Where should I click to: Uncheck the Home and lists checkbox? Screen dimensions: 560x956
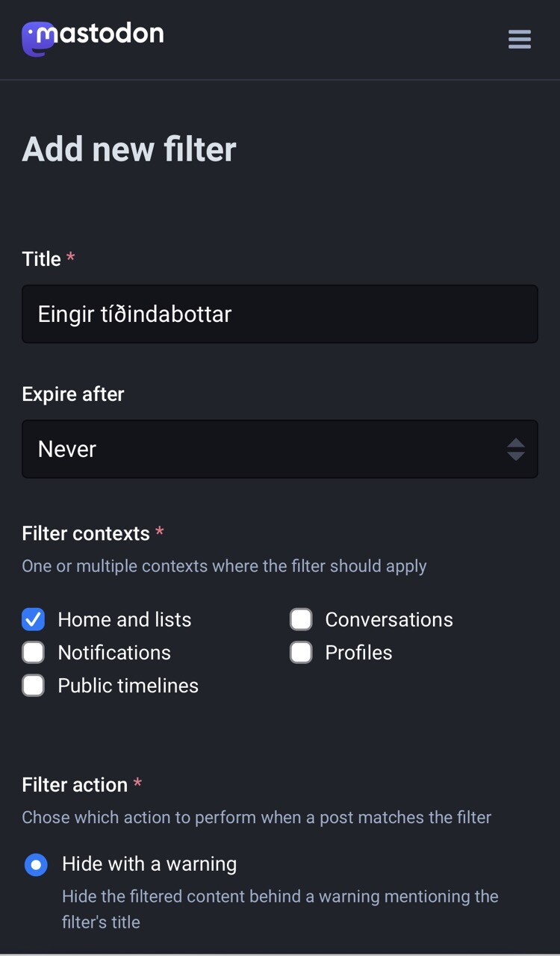click(34, 619)
